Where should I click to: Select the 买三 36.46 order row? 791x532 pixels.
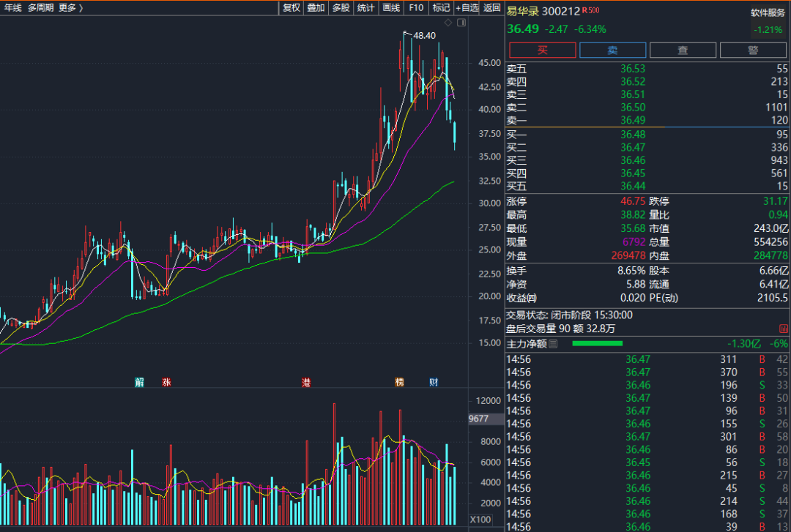[647, 160]
